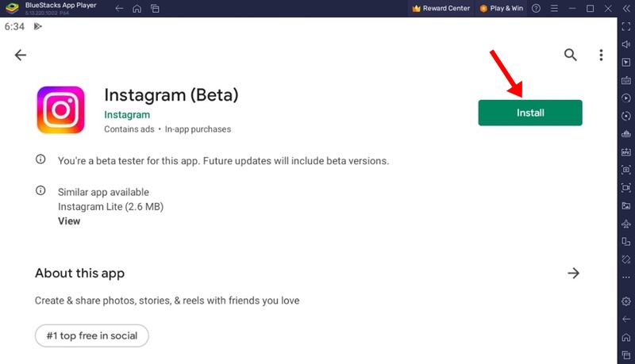
Task: Open the Instagram developer link
Action: coord(127,115)
